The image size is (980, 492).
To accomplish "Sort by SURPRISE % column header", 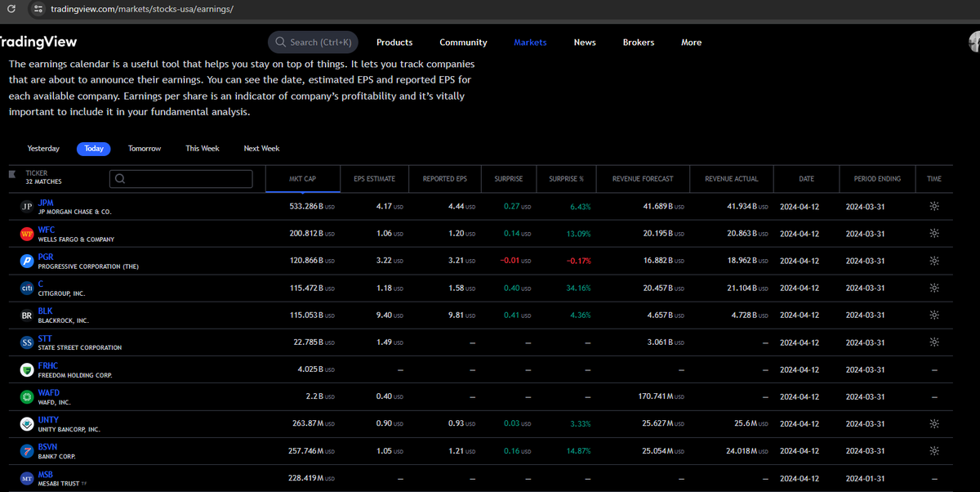I will point(567,179).
